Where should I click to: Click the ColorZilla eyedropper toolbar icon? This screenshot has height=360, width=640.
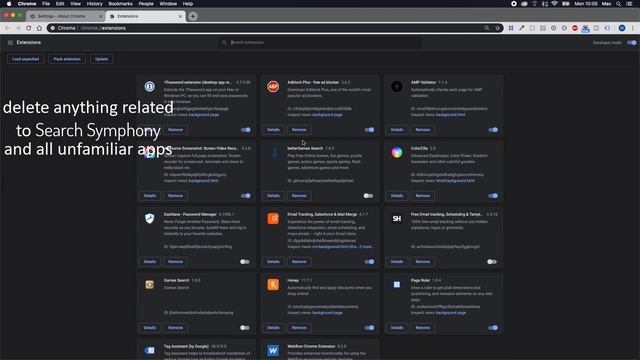click(x=522, y=28)
